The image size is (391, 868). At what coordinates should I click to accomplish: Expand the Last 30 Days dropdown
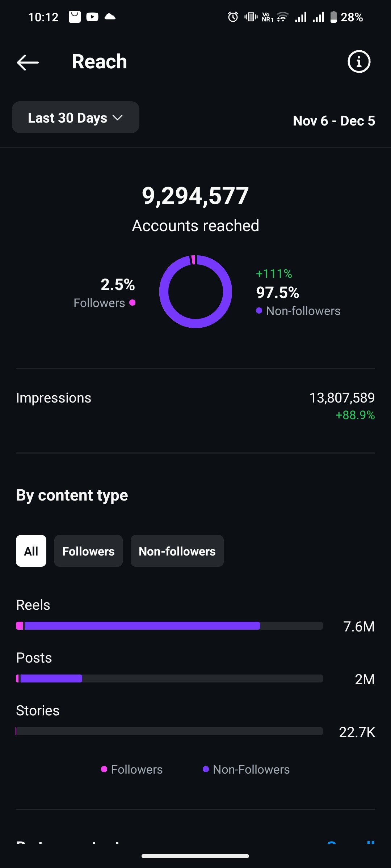click(75, 118)
